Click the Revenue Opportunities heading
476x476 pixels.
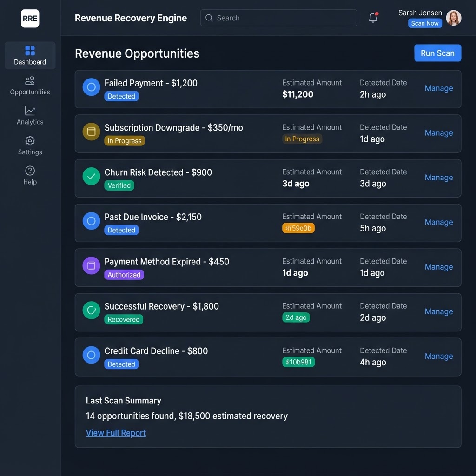pyautogui.click(x=137, y=53)
